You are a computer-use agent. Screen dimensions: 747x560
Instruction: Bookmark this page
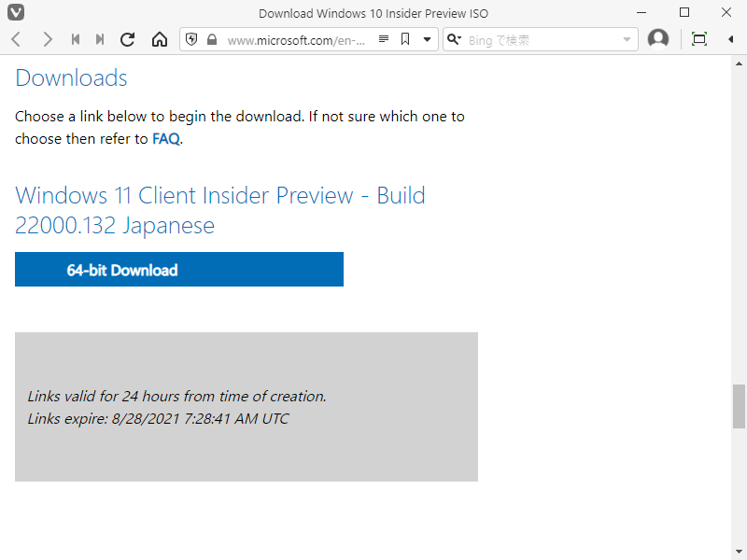point(405,39)
